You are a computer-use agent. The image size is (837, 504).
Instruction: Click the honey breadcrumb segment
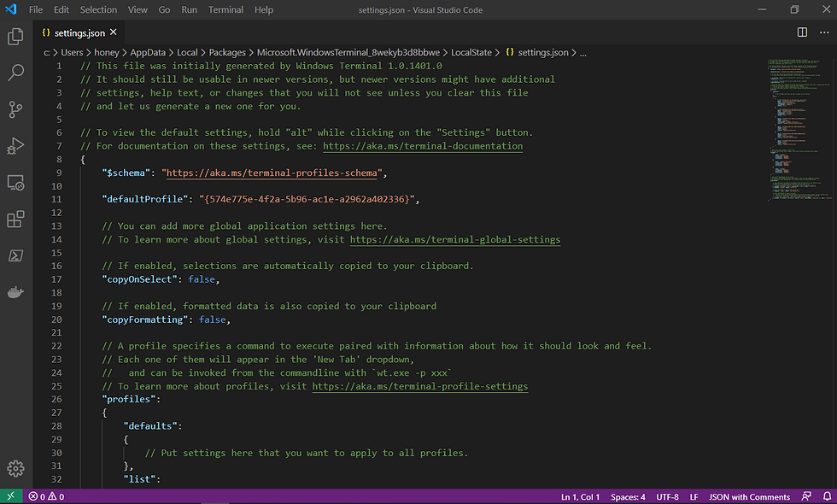pos(107,52)
